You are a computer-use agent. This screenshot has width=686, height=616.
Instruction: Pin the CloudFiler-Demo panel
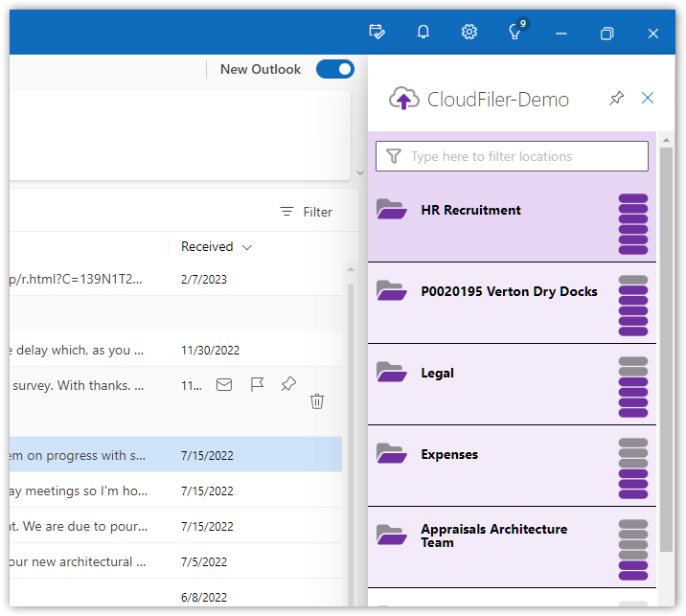617,99
